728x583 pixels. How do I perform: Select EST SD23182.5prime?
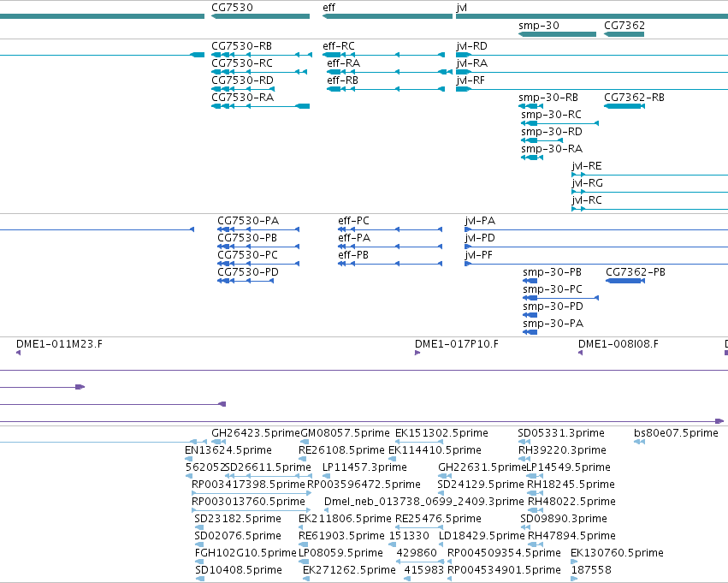(x=199, y=527)
